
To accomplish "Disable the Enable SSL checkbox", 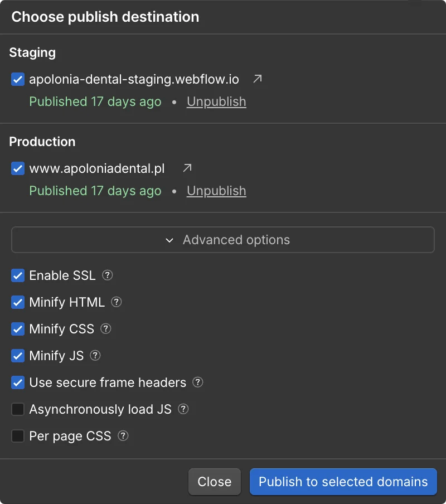I will coord(18,275).
